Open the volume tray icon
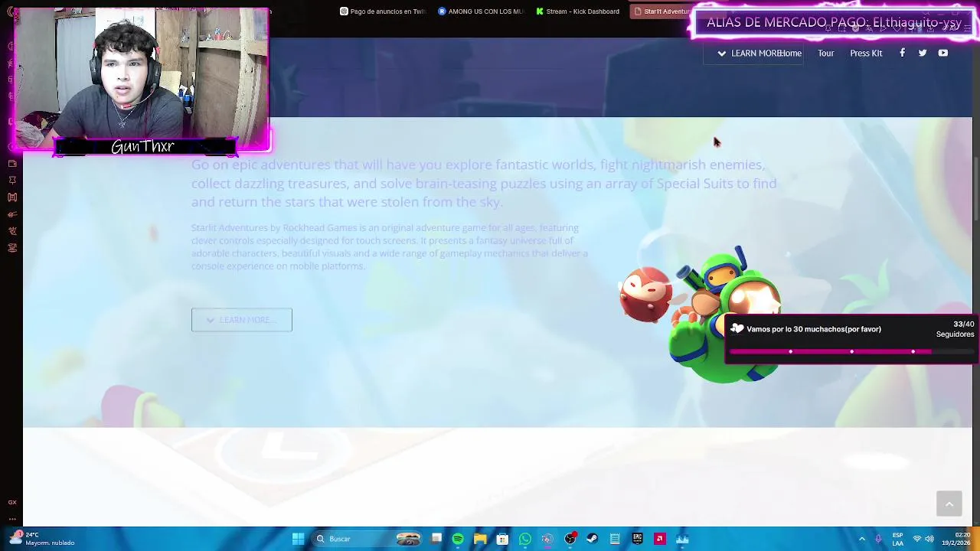The width and height of the screenshot is (980, 551). (x=929, y=539)
